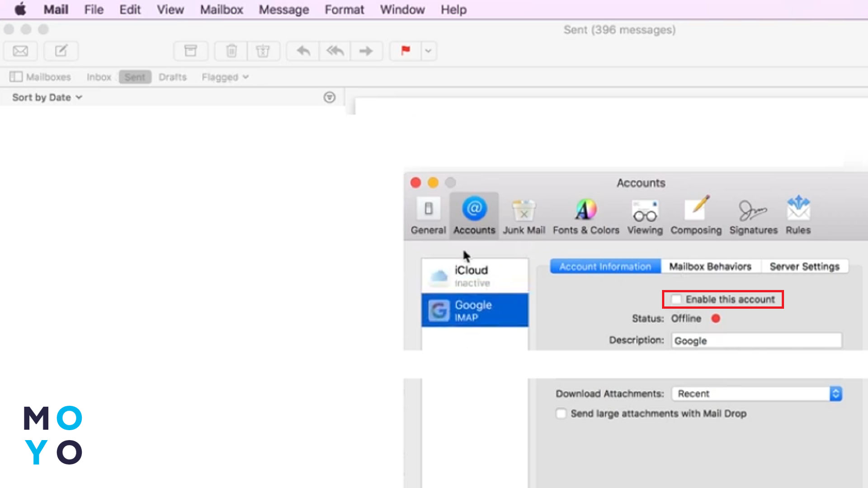The width and height of the screenshot is (868, 488).
Task: Open the flag color dropdown arrow
Action: pos(429,51)
